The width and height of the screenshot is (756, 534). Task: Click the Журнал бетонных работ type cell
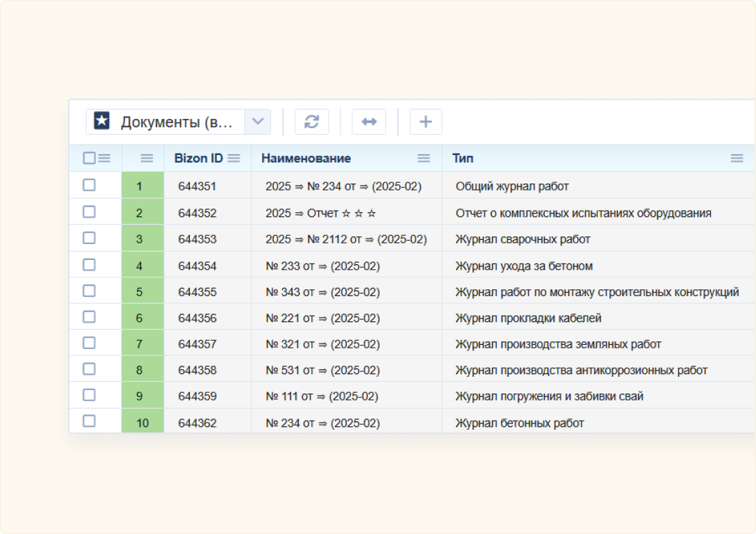pyautogui.click(x=520, y=422)
